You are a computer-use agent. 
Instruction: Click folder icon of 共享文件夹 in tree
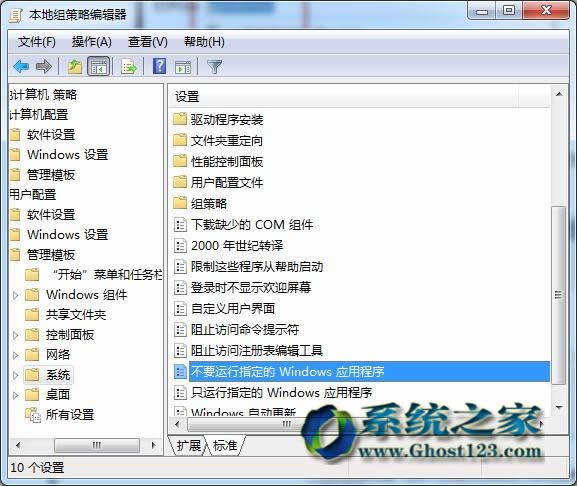tap(32, 315)
